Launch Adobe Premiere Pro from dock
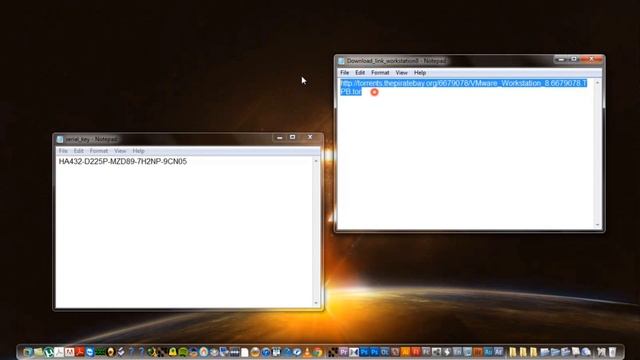Image resolution: width=640 pixels, height=360 pixels. pos(344,351)
